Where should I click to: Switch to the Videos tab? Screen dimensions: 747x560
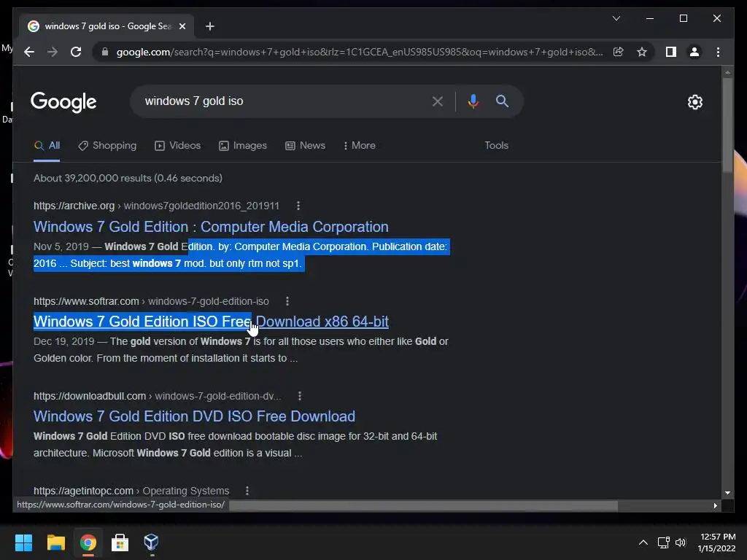(178, 146)
